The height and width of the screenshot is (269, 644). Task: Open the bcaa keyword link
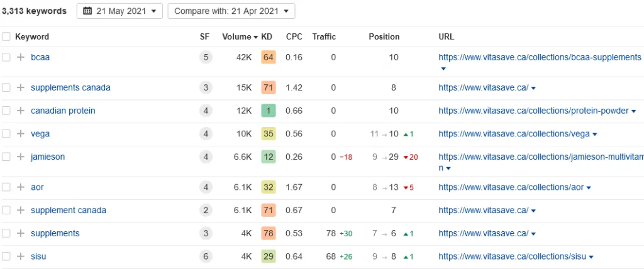point(40,57)
